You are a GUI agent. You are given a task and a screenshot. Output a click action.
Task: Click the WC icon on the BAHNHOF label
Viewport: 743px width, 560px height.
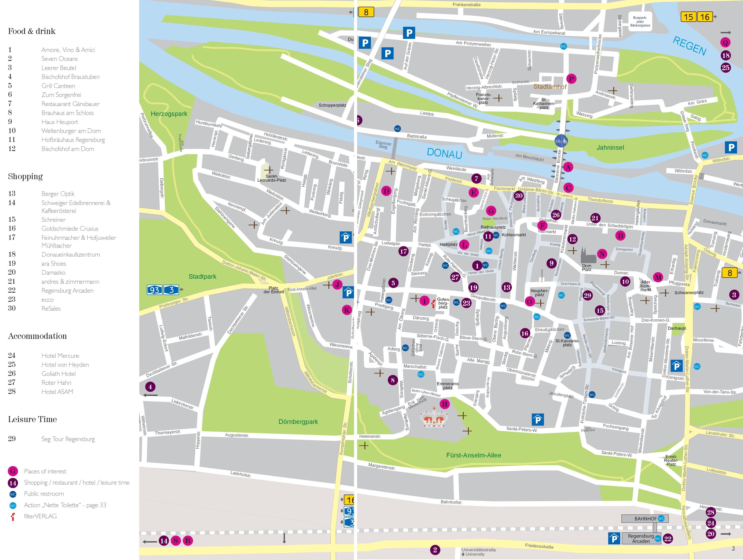[661, 519]
